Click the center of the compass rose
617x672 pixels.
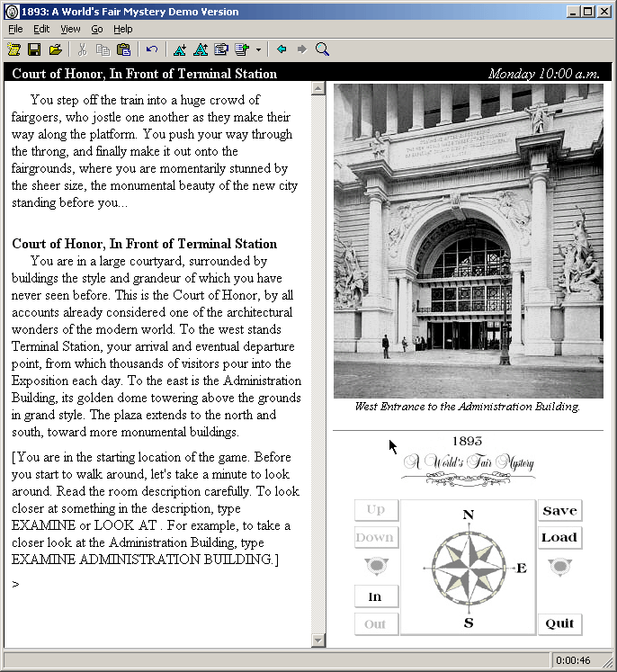pos(469,569)
